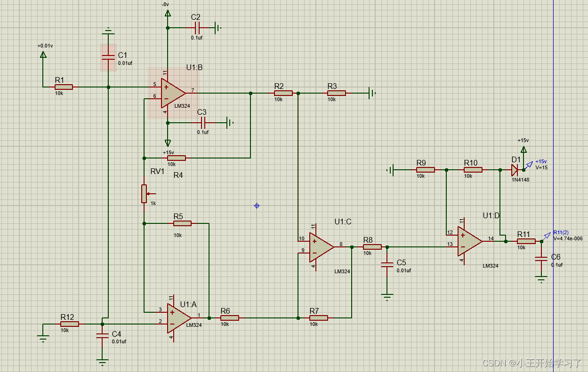Click the blue origin crosshair marker
The height and width of the screenshot is (372, 588).
click(257, 206)
